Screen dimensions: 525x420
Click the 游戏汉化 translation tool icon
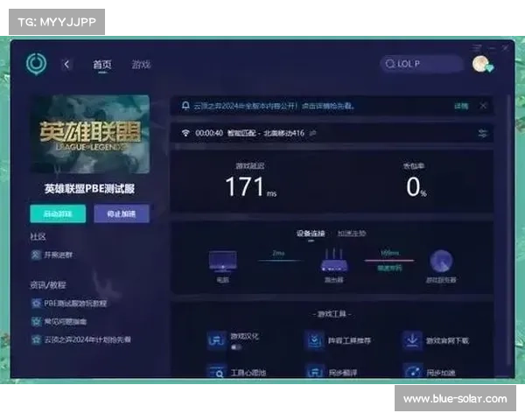(216, 341)
